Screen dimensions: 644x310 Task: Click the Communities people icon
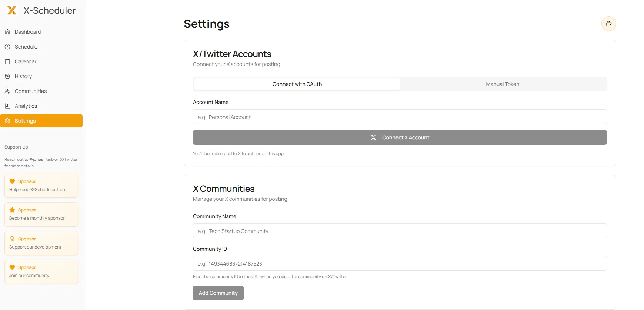pyautogui.click(x=7, y=91)
